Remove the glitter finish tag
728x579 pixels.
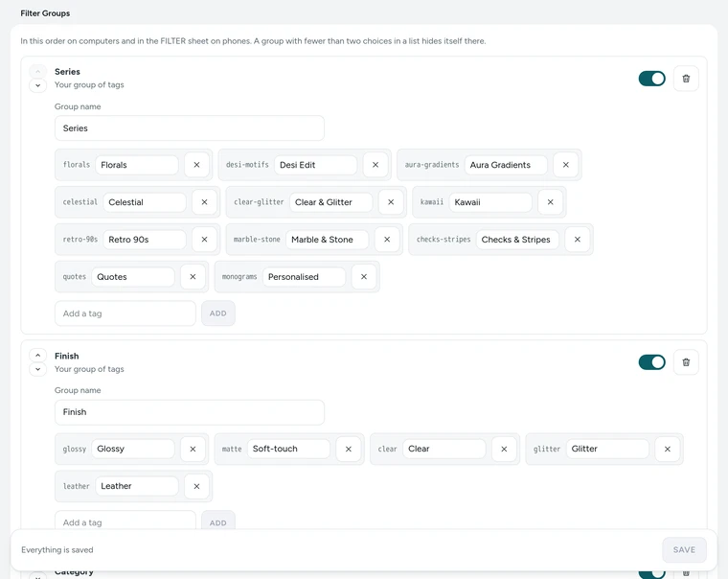[x=668, y=449]
